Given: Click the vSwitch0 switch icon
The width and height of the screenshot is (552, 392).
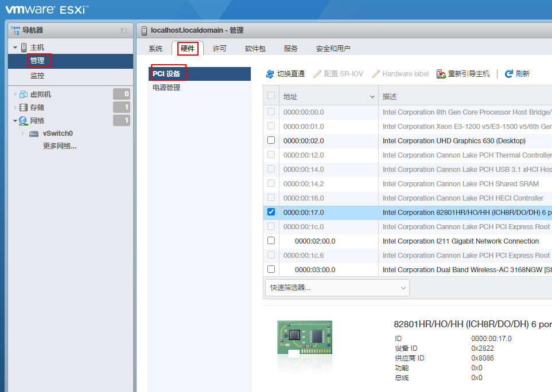Looking at the screenshot, I should [34, 134].
